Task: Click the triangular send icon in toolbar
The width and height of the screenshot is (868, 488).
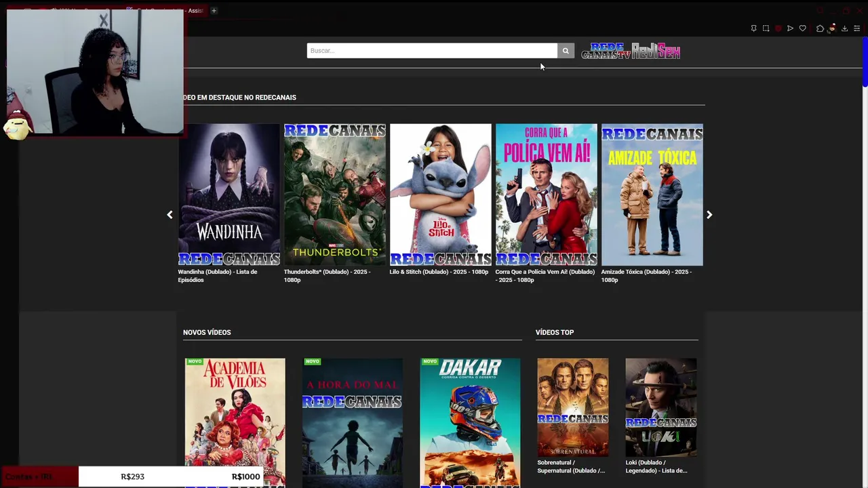Action: [x=790, y=28]
